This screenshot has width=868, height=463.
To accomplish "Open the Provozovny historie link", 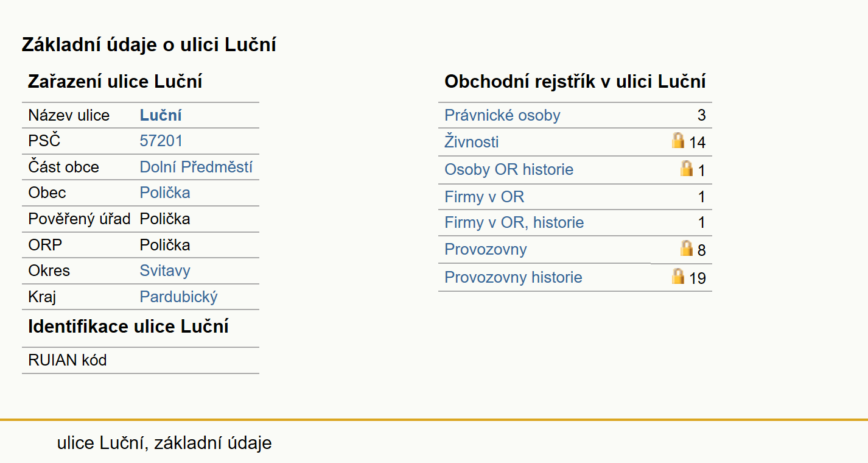I will (x=513, y=277).
